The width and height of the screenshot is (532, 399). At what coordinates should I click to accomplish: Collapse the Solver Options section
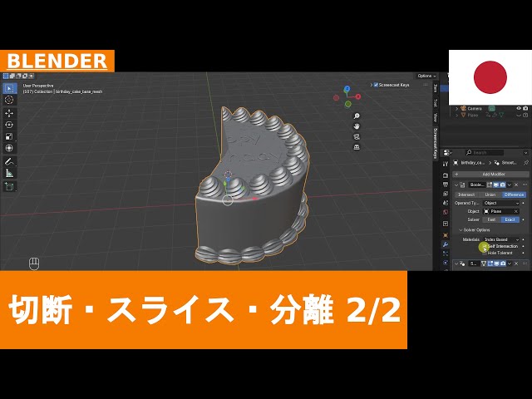(461, 230)
